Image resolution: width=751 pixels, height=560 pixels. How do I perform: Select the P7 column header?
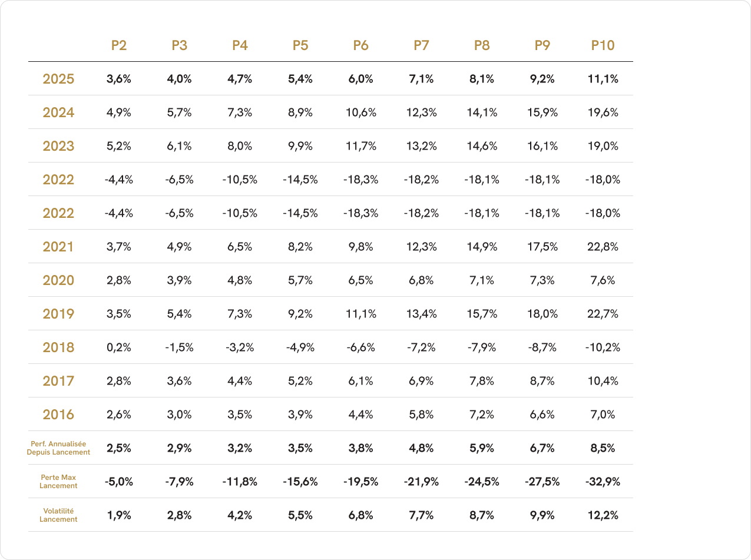coord(421,45)
